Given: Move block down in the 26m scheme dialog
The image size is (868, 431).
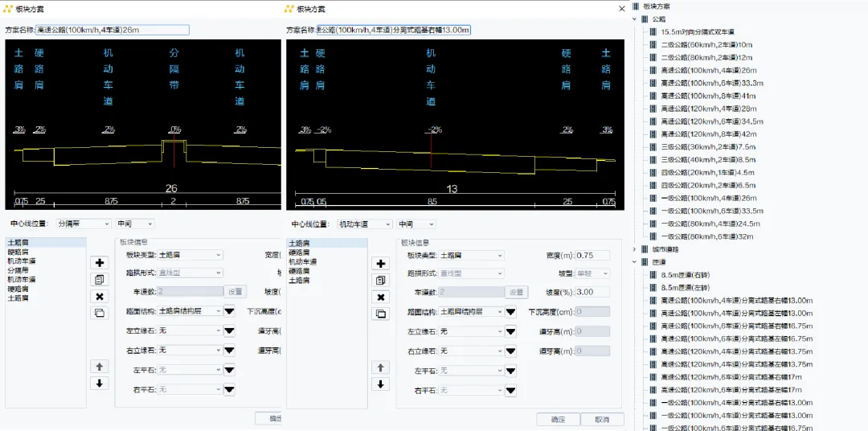Looking at the screenshot, I should click(x=99, y=383).
